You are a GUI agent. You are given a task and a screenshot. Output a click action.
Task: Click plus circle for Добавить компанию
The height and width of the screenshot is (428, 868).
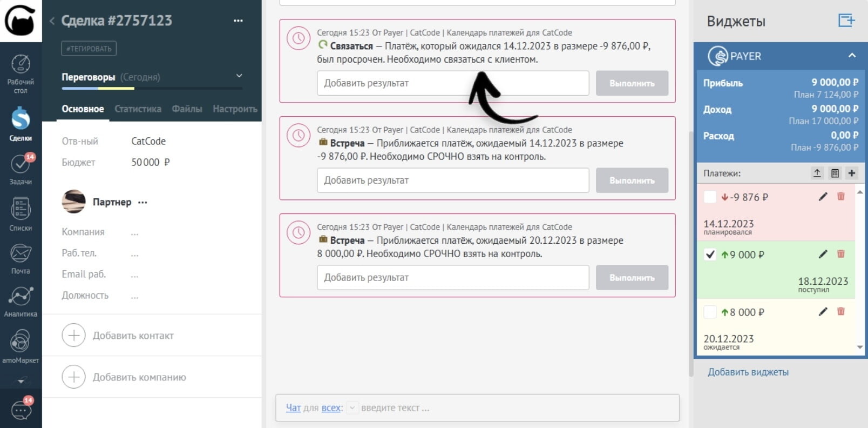point(74,377)
